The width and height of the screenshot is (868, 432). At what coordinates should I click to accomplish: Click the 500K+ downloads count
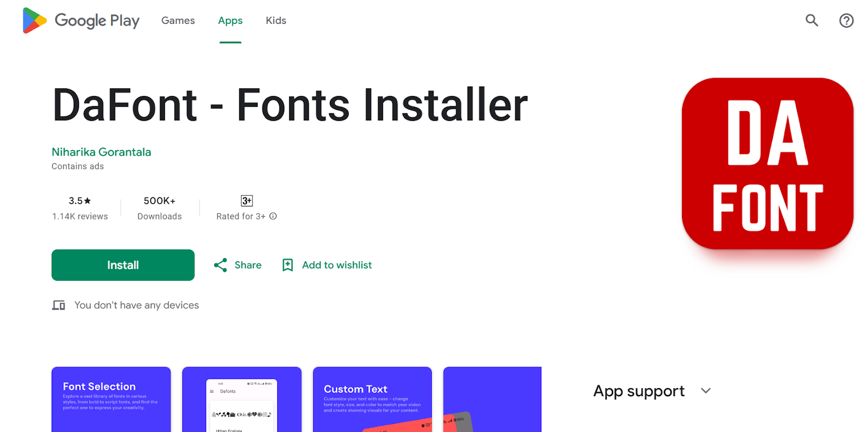tap(159, 201)
